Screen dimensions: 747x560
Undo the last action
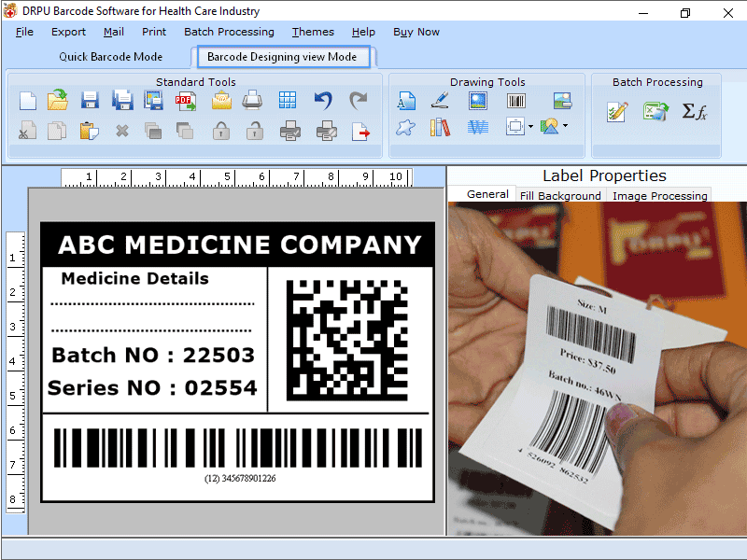(x=323, y=101)
